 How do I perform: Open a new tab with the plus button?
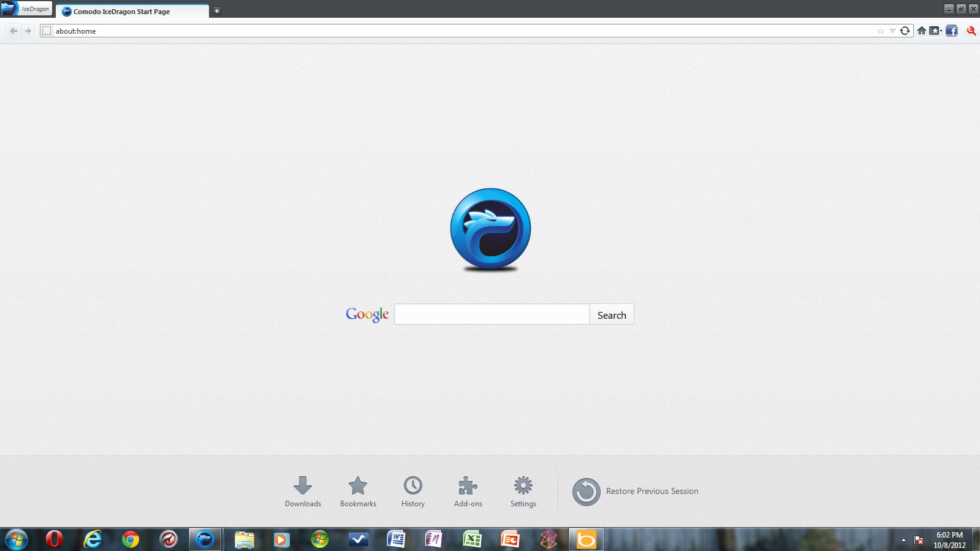tap(217, 10)
